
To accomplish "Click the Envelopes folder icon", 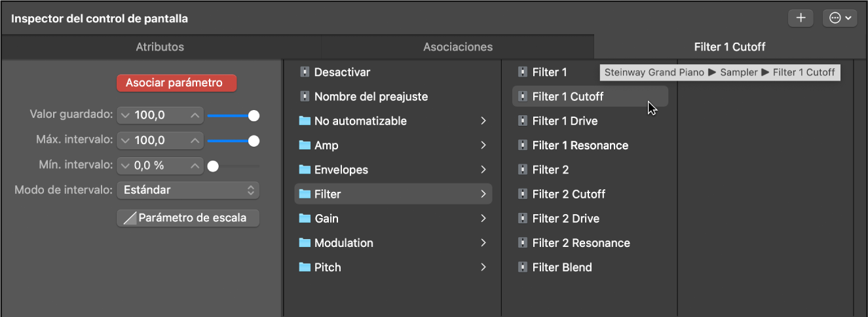I will pos(304,170).
